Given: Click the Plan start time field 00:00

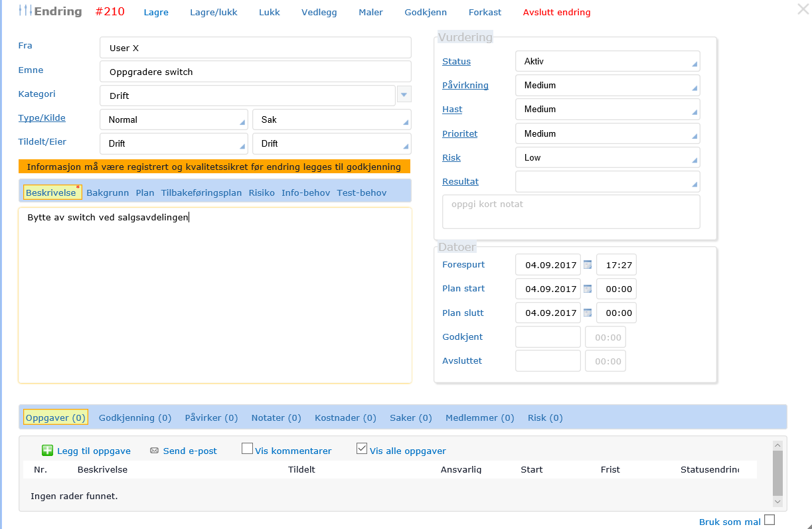Looking at the screenshot, I should (x=616, y=289).
